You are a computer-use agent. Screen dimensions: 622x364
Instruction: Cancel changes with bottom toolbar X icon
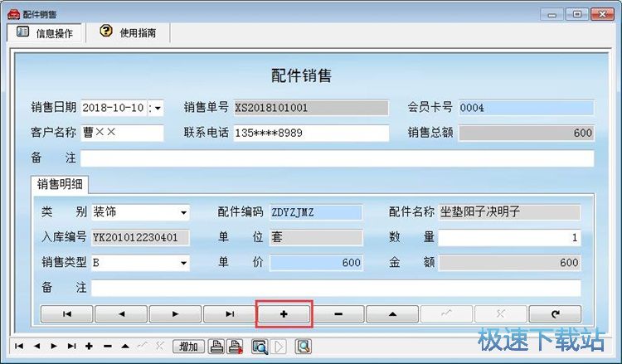click(160, 346)
